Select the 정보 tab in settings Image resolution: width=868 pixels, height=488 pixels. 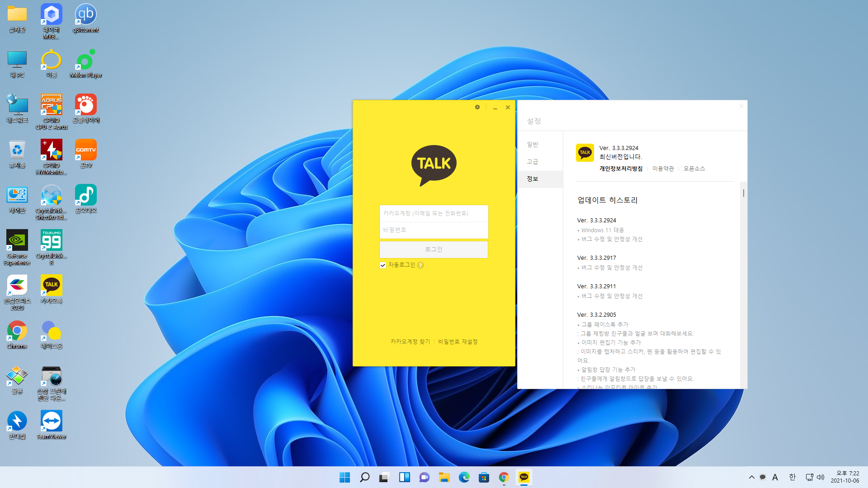540,179
